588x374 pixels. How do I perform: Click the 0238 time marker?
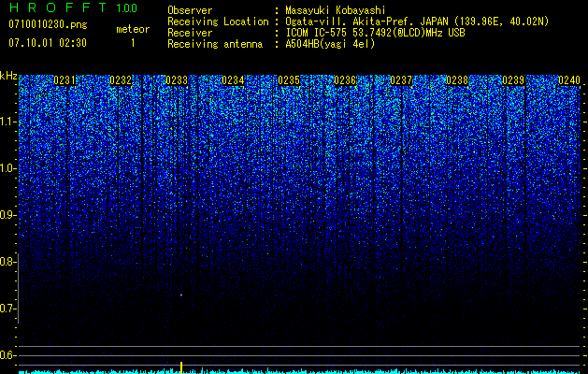pyautogui.click(x=457, y=80)
